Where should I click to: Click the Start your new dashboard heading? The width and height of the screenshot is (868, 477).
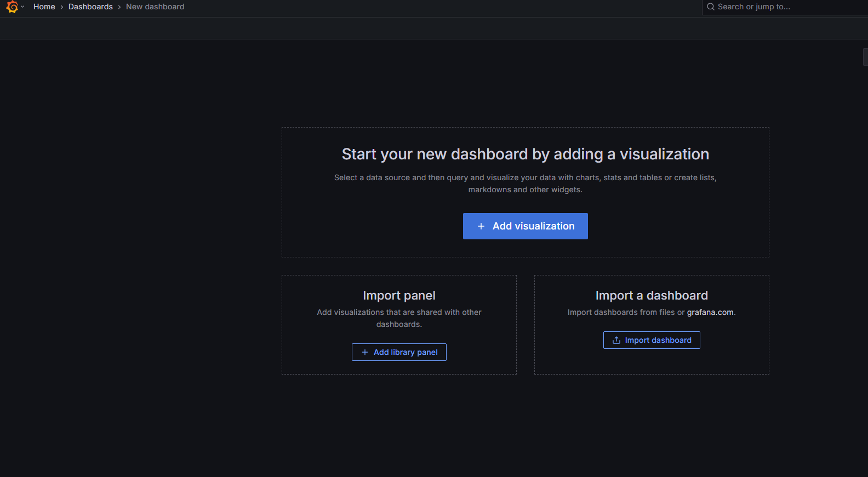tap(525, 154)
